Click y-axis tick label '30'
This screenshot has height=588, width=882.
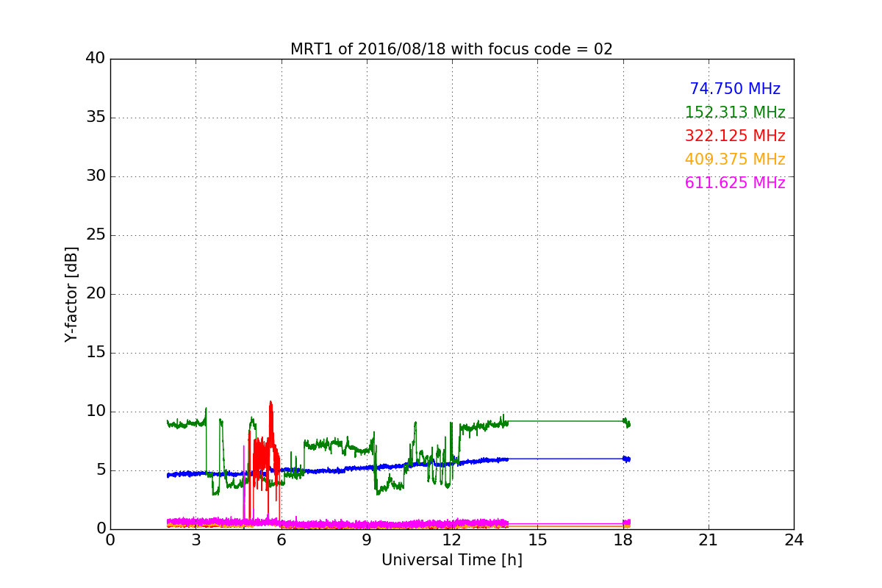[95, 176]
